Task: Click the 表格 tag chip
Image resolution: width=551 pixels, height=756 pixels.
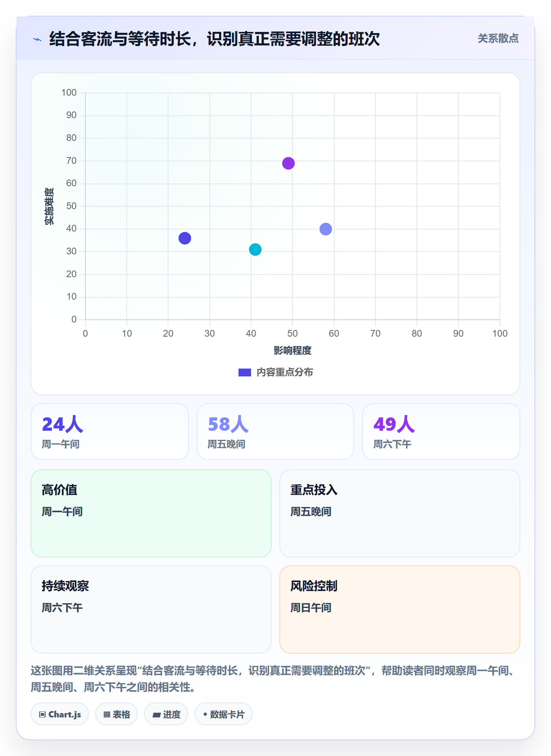Action: click(x=116, y=714)
